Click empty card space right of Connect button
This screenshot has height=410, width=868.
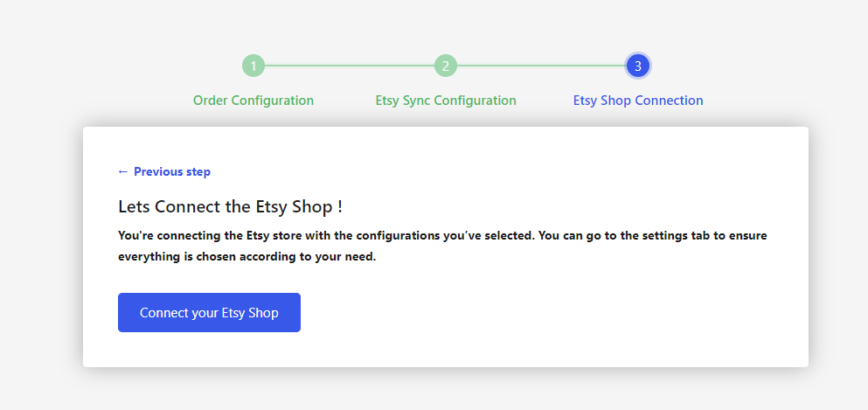point(542,313)
